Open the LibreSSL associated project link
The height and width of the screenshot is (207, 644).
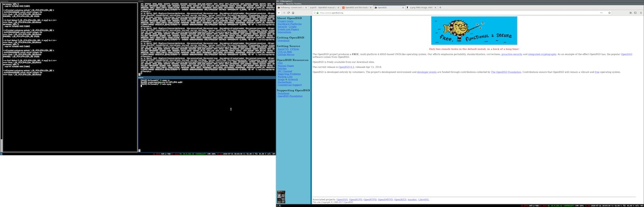coord(424,199)
